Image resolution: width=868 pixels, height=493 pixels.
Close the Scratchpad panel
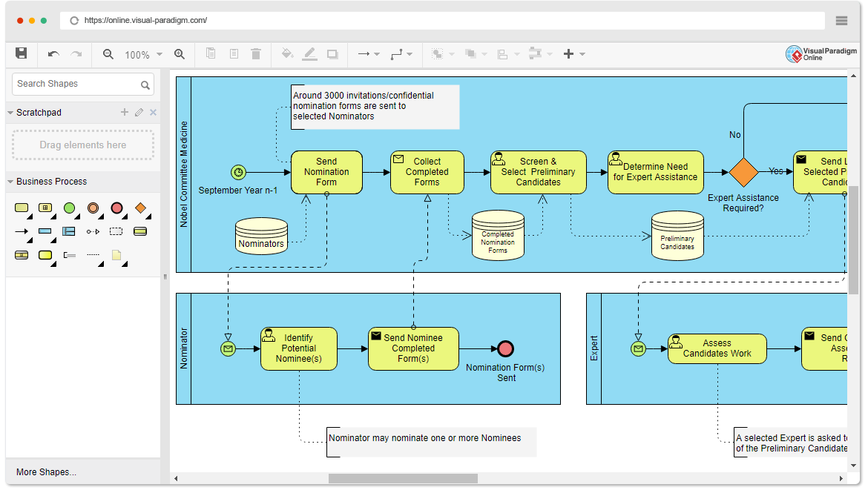point(153,112)
